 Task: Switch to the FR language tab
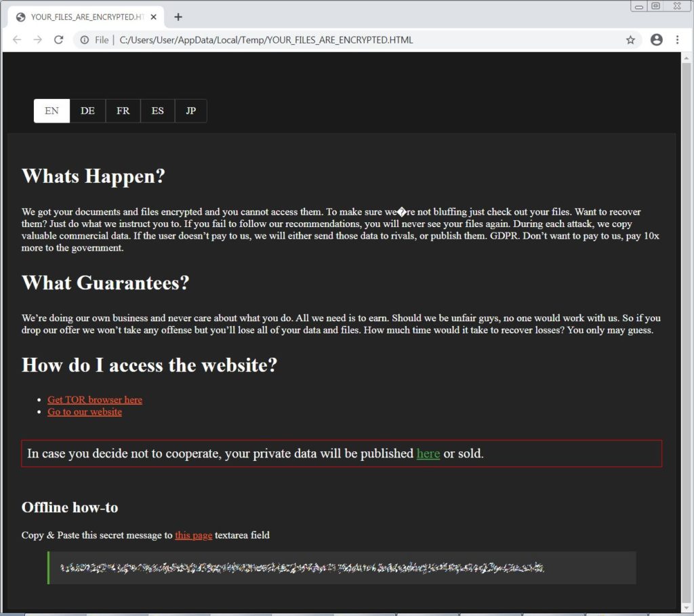tap(123, 110)
